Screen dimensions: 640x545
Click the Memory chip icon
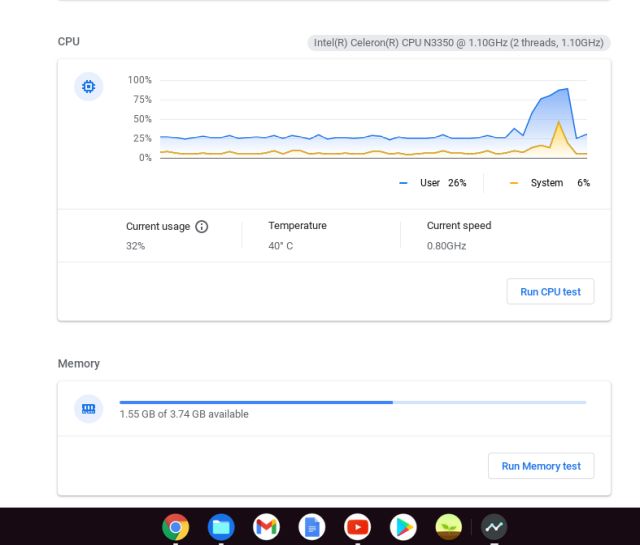[89, 408]
